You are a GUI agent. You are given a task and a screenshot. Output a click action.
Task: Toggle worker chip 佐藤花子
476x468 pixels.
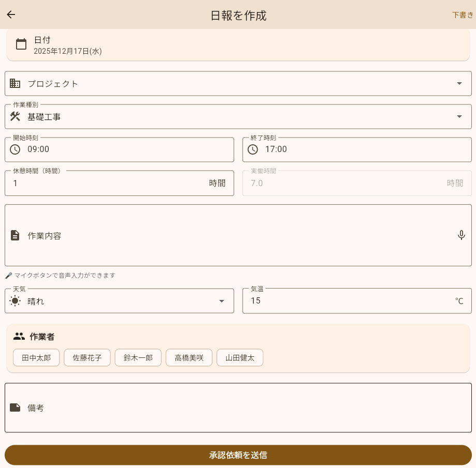point(87,357)
